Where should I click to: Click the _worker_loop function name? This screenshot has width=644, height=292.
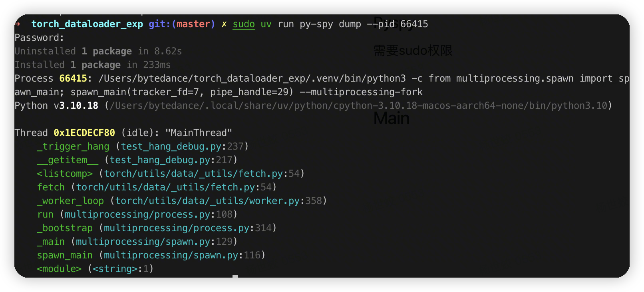coord(70,201)
